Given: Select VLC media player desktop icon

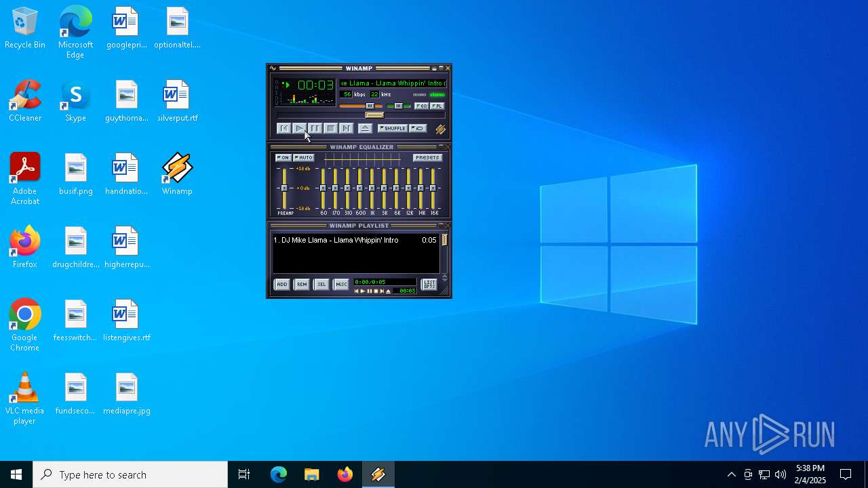Looking at the screenshot, I should click(x=25, y=399).
